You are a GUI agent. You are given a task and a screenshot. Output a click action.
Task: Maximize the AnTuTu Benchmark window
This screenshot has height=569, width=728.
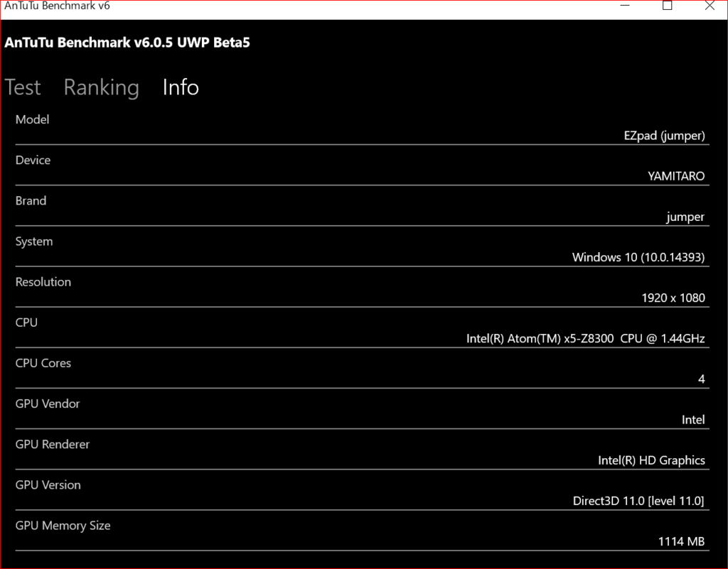coord(667,6)
